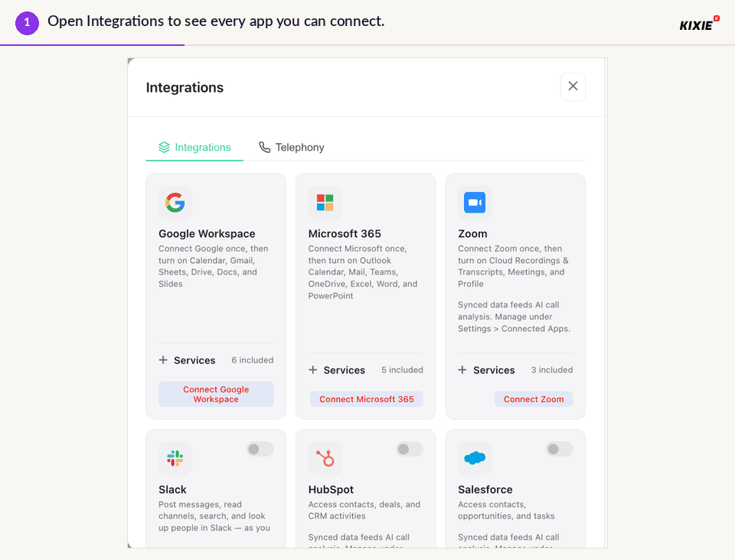
Task: Click the Zoom camera logo icon
Action: [x=475, y=203]
